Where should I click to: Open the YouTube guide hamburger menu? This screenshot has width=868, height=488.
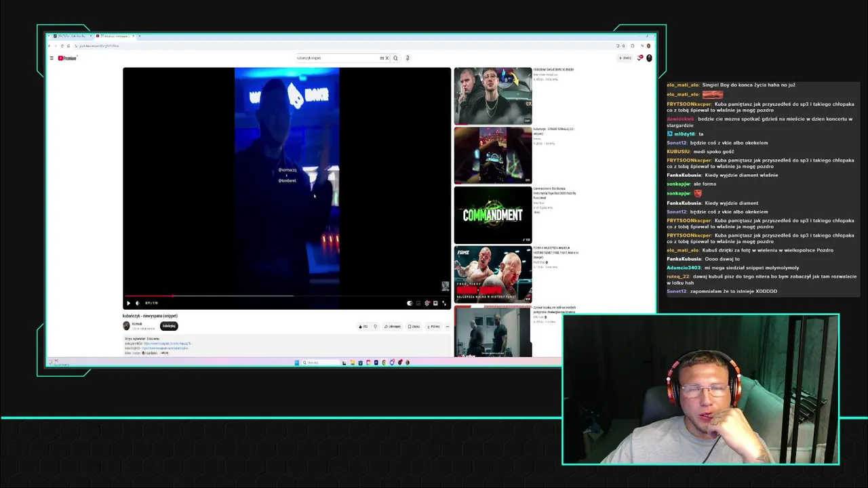coord(52,58)
